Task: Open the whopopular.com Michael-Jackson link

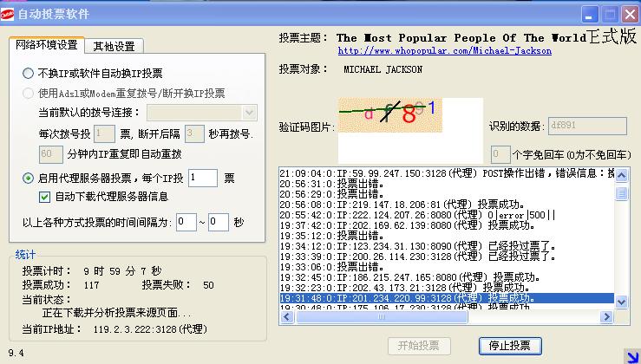Action: click(x=445, y=50)
